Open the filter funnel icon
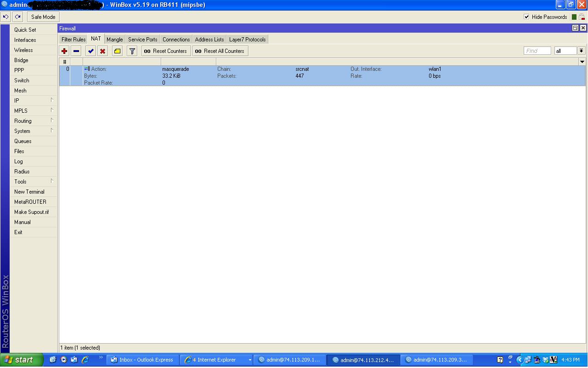588x368 pixels. tap(132, 51)
